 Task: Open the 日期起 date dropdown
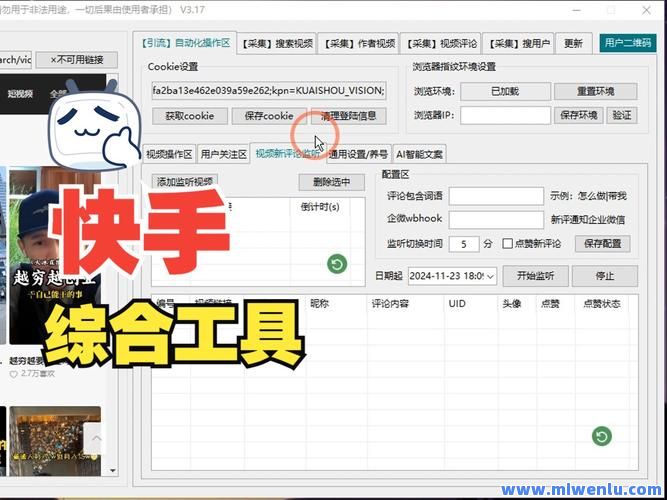(x=489, y=276)
